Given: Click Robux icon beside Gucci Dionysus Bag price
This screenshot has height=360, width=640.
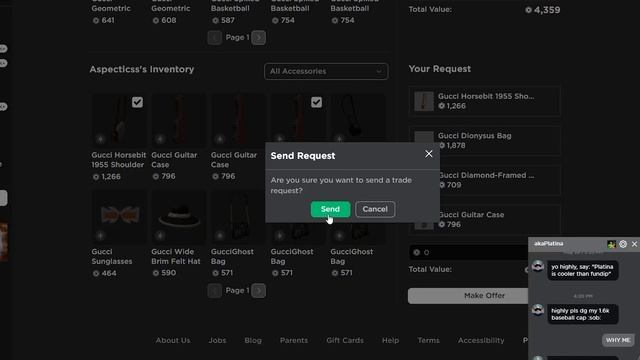Looking at the screenshot, I should point(442,145).
